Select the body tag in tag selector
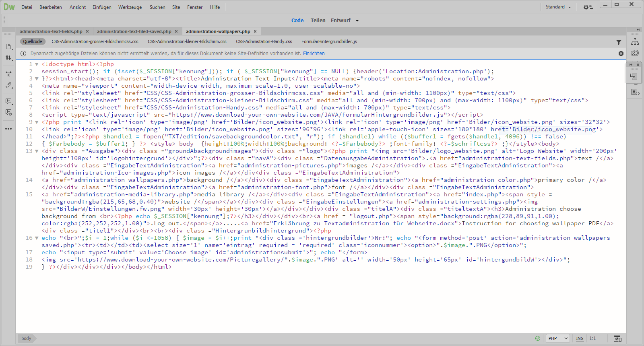 click(x=26, y=338)
